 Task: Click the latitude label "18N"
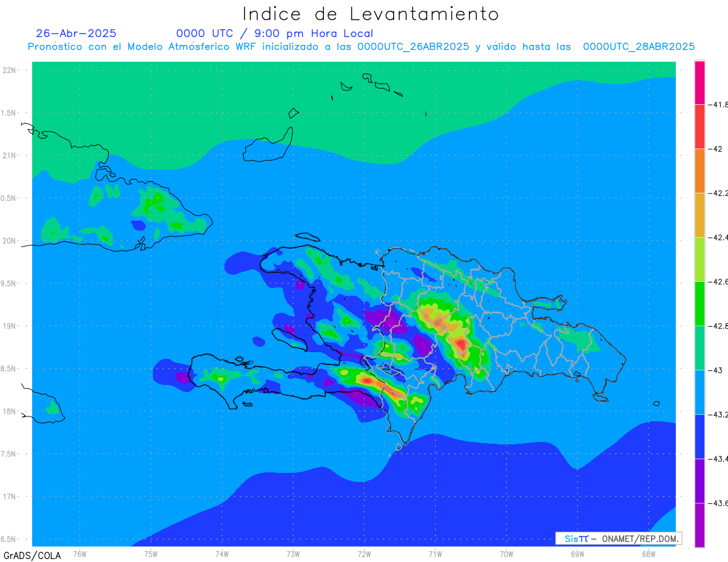tap(10, 411)
